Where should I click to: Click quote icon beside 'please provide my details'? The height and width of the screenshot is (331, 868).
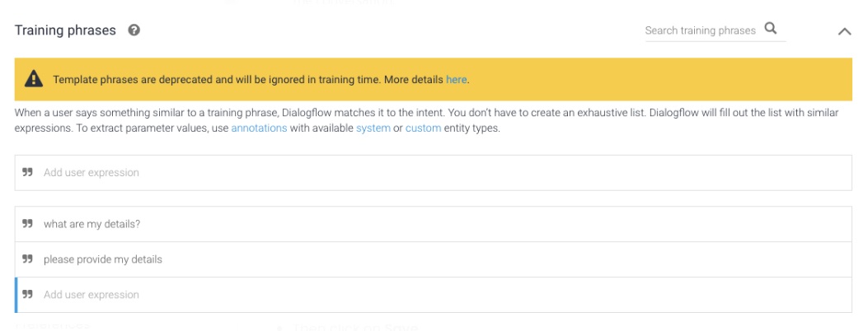(28, 259)
